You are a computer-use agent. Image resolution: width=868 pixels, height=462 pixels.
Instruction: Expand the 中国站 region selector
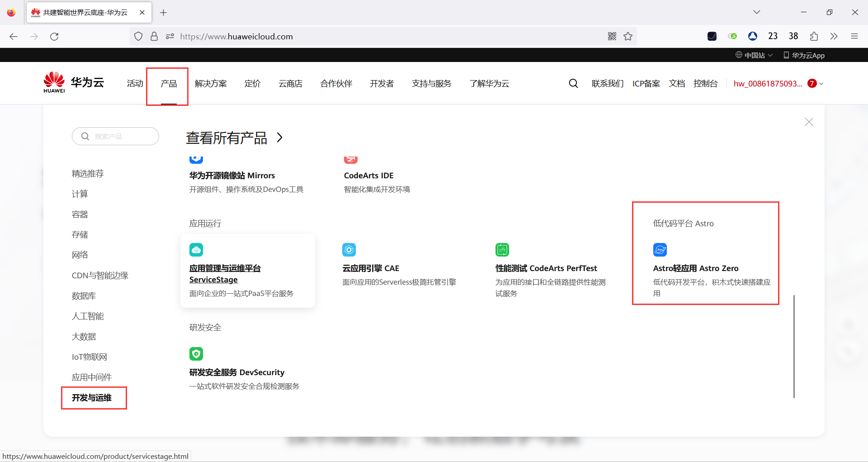point(754,55)
